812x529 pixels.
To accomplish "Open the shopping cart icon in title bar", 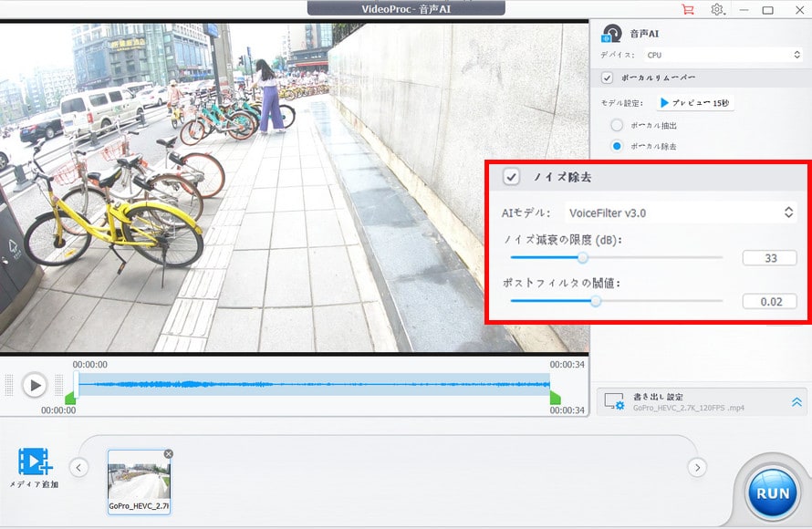I will coord(688,10).
